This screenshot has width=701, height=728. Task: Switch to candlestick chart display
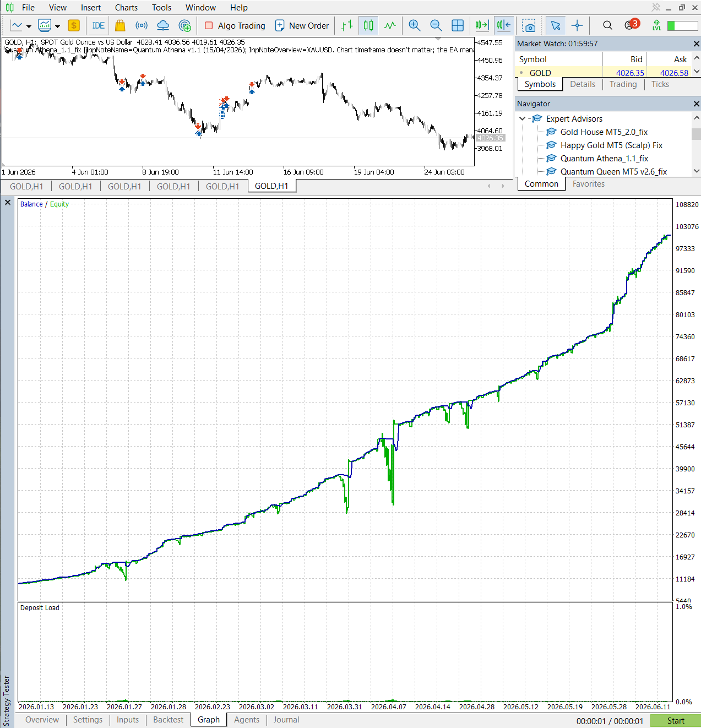[368, 25]
